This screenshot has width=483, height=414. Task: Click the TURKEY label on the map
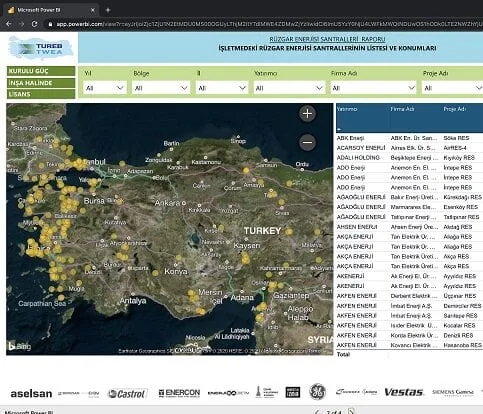(262, 231)
